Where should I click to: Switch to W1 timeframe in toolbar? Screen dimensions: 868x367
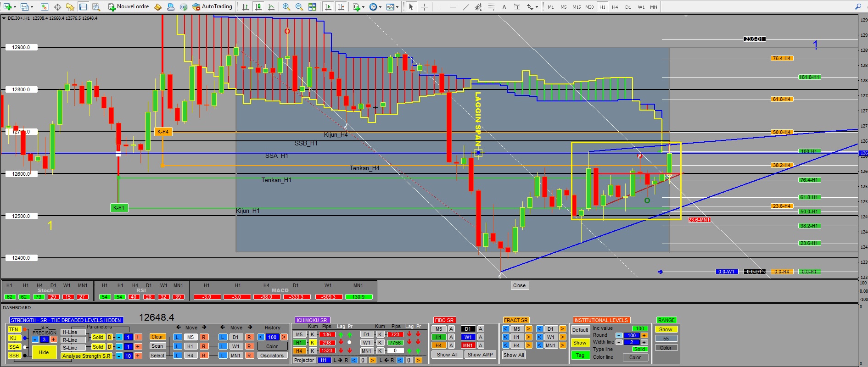pos(641,7)
